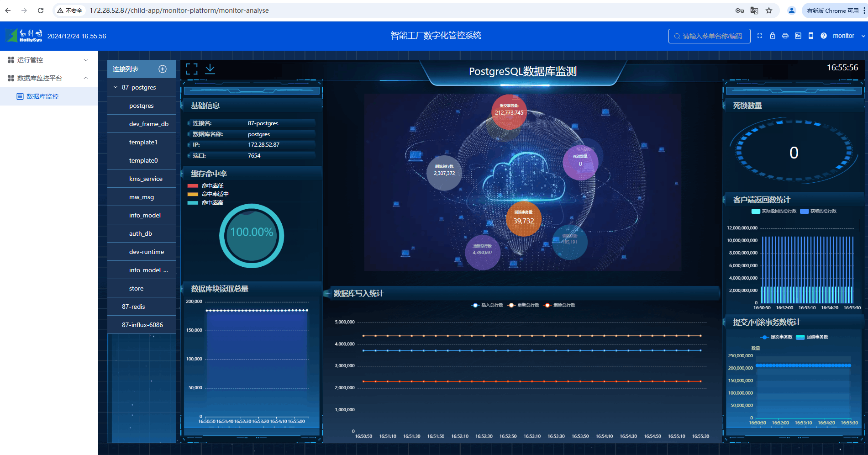Select the 数据库监控 menu item
This screenshot has height=455, width=868.
pos(42,96)
